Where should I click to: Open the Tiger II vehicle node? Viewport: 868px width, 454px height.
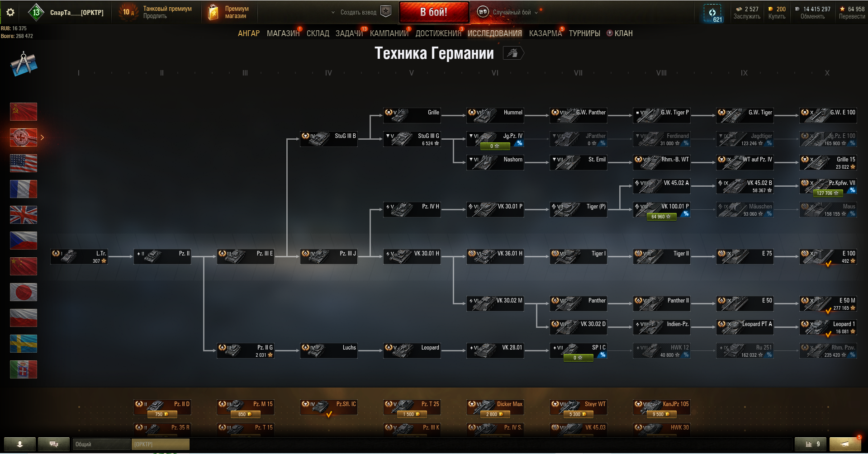tap(661, 257)
